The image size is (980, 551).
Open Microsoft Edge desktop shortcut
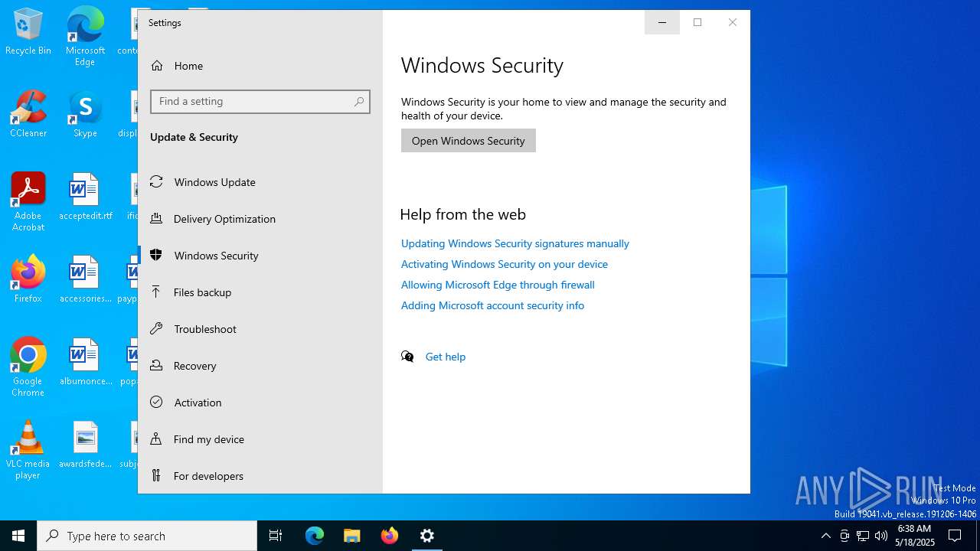tap(85, 37)
